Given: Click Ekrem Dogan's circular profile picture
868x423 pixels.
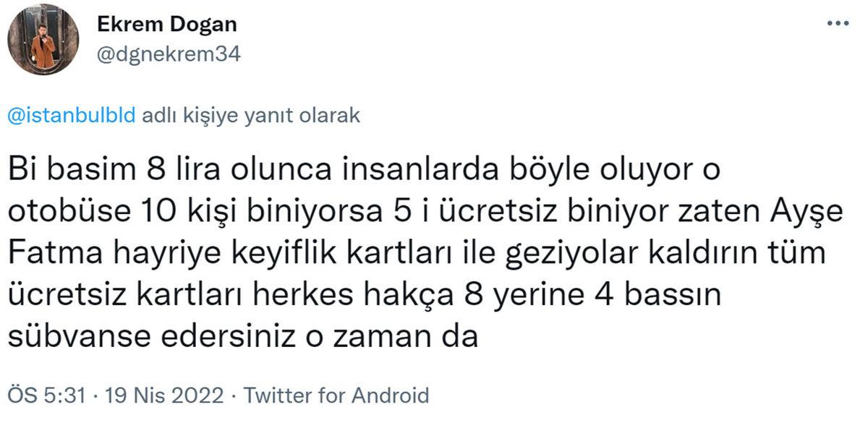Looking at the screenshot, I should (45, 40).
